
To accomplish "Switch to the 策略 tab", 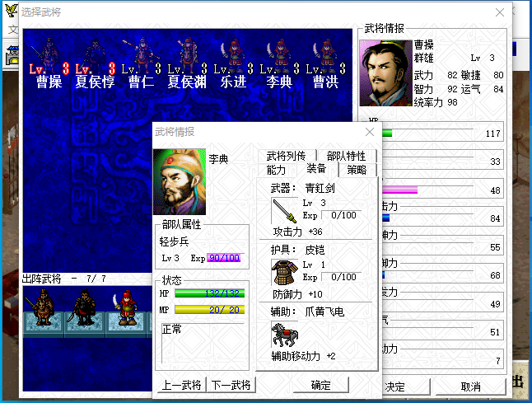I will [x=357, y=170].
